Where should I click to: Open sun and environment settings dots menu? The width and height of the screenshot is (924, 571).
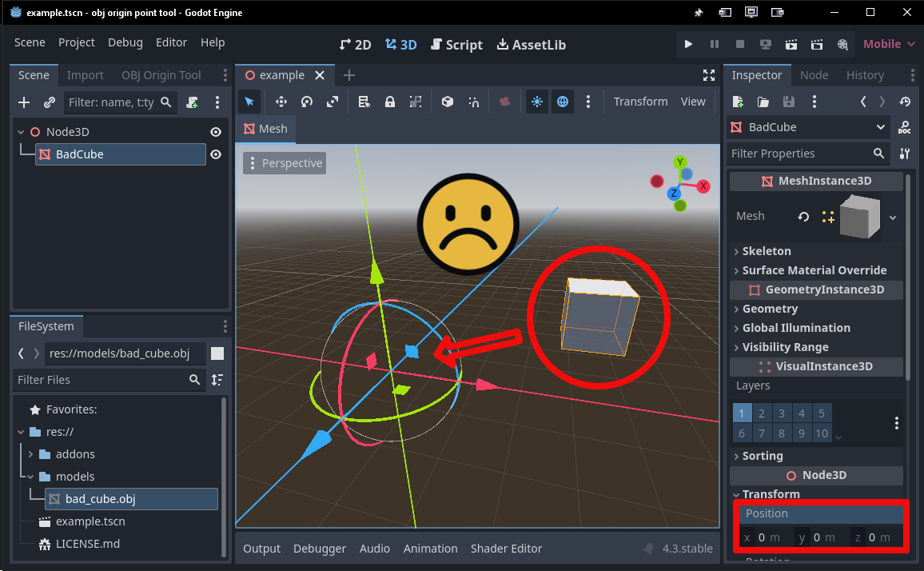click(x=588, y=102)
